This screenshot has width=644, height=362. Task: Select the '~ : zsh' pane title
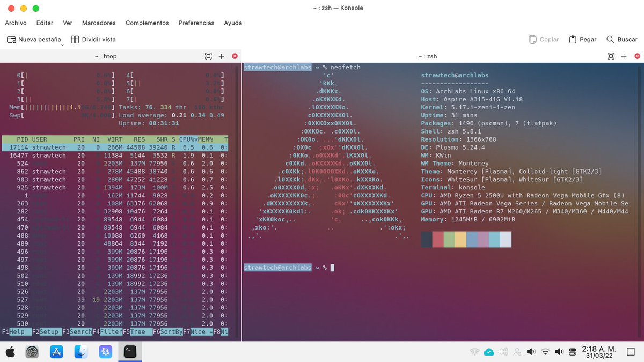[x=428, y=56]
